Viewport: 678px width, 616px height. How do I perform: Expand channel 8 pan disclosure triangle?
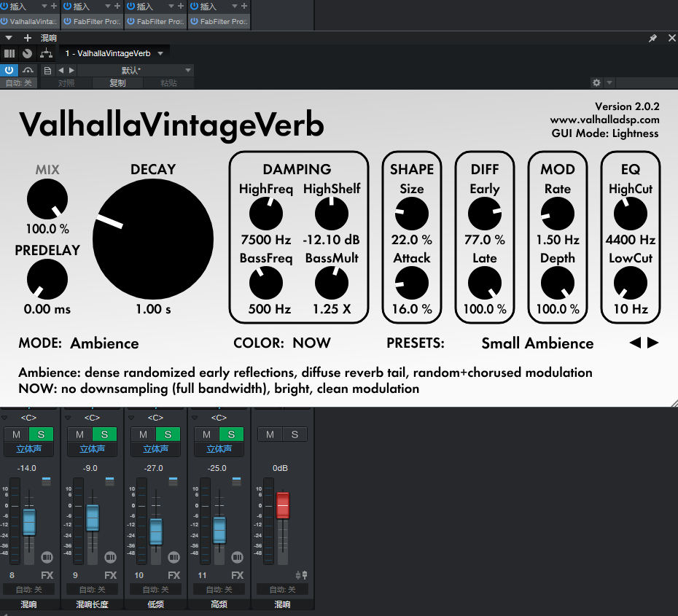[x=5, y=418]
